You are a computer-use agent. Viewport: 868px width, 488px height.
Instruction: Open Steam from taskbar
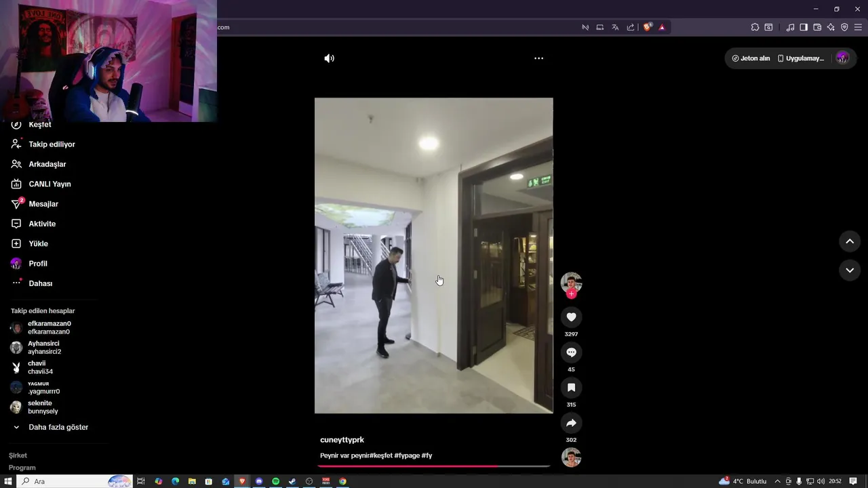pyautogui.click(x=292, y=481)
